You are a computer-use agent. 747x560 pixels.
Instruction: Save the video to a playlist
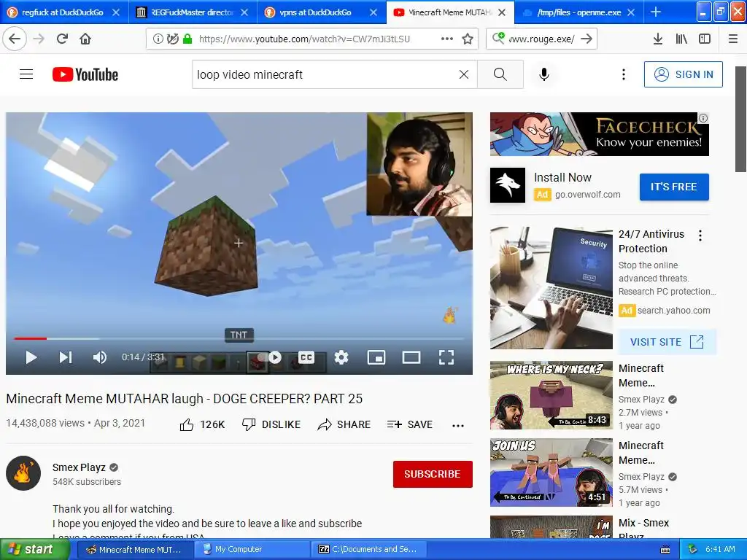click(410, 424)
